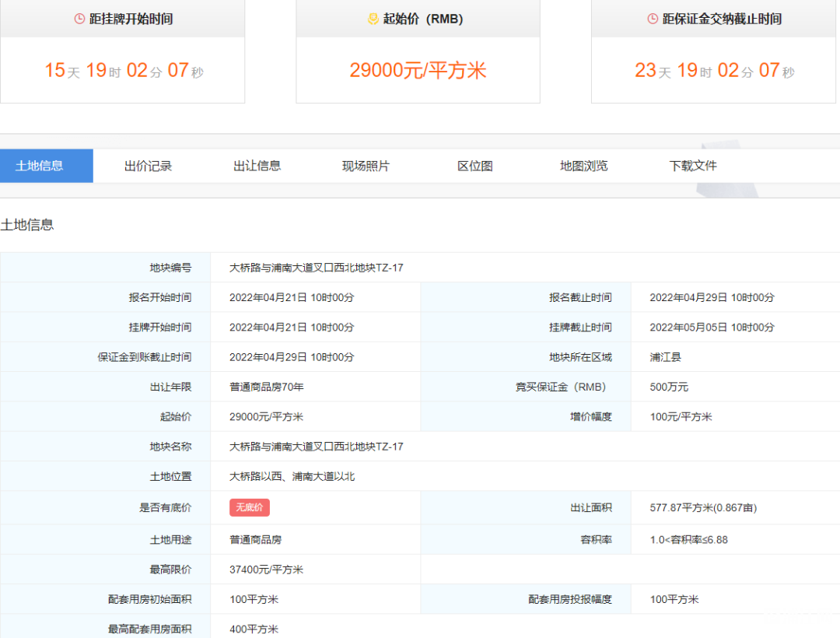
Task: Click 配套用房投报幅度 value 100平方米
Action: (674, 599)
